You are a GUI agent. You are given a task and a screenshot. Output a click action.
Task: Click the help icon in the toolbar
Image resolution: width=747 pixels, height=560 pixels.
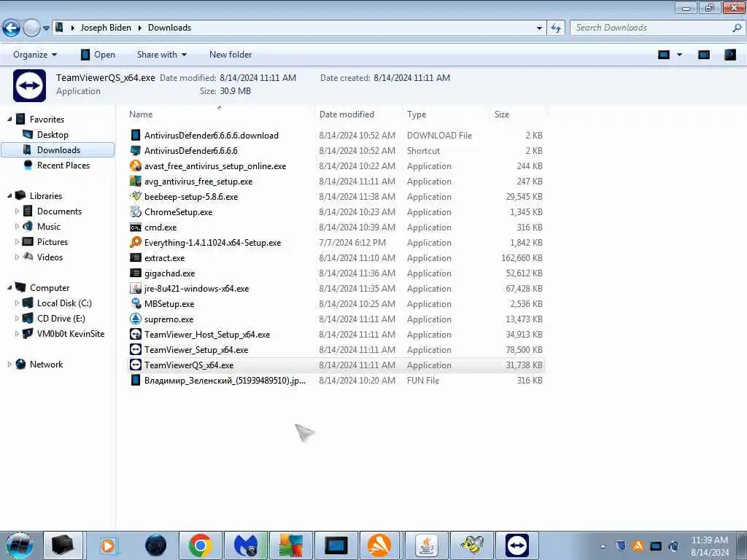coord(729,55)
